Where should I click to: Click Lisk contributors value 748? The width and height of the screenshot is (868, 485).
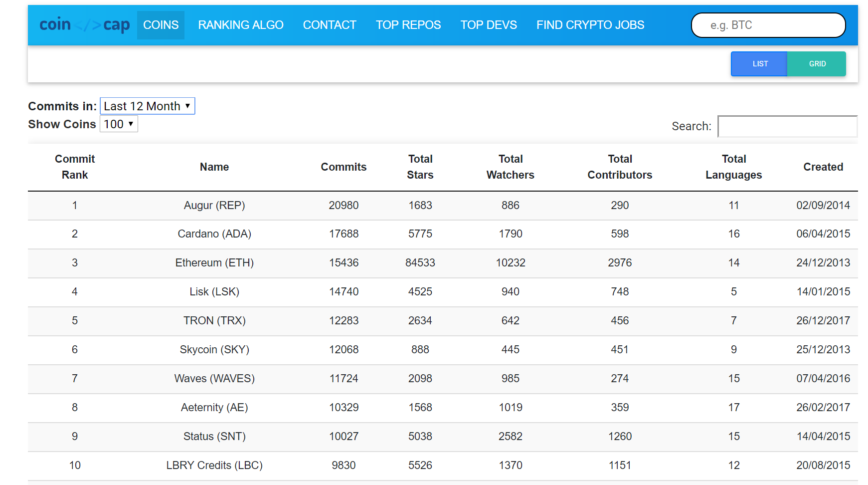pyautogui.click(x=620, y=292)
